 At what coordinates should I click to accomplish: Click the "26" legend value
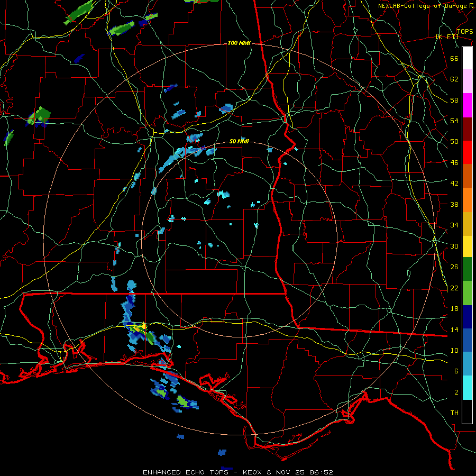point(454,267)
